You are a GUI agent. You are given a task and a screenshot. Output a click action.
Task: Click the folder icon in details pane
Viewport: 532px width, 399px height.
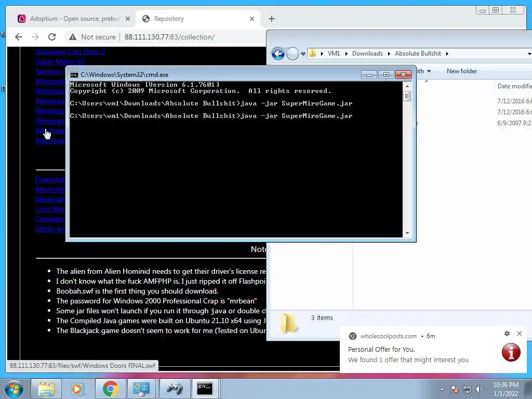pyautogui.click(x=289, y=323)
